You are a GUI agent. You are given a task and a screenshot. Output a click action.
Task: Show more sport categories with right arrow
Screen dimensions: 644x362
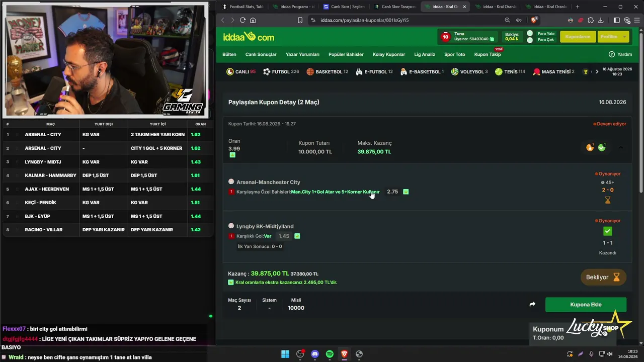click(x=597, y=71)
